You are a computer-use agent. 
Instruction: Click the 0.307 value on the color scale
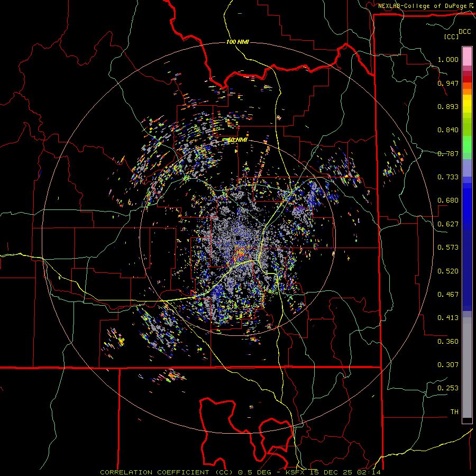(x=448, y=364)
